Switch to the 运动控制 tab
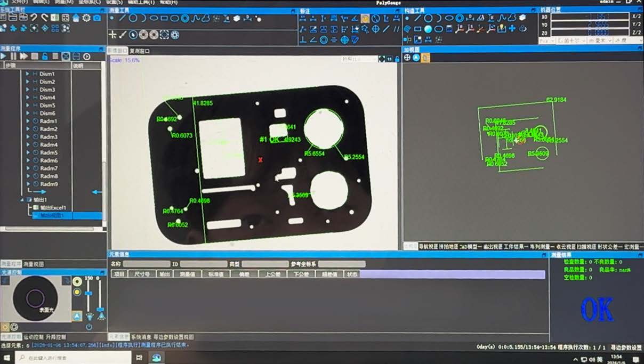 pos(33,337)
